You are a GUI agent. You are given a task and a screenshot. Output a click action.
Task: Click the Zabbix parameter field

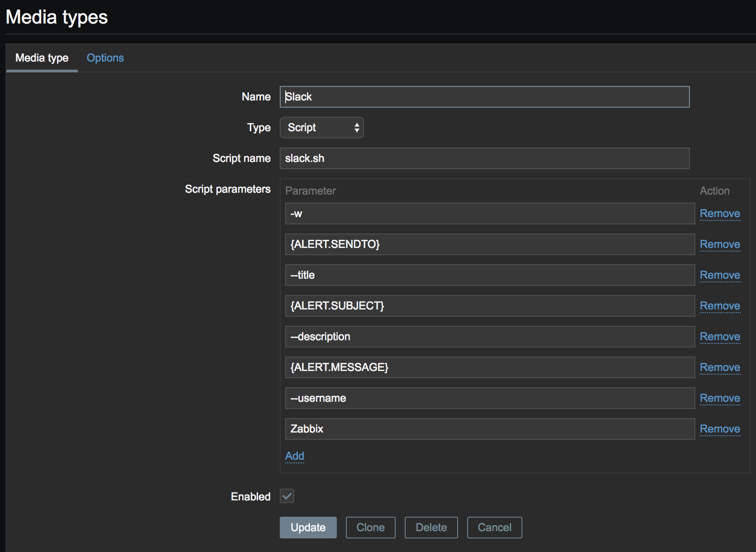(x=490, y=429)
